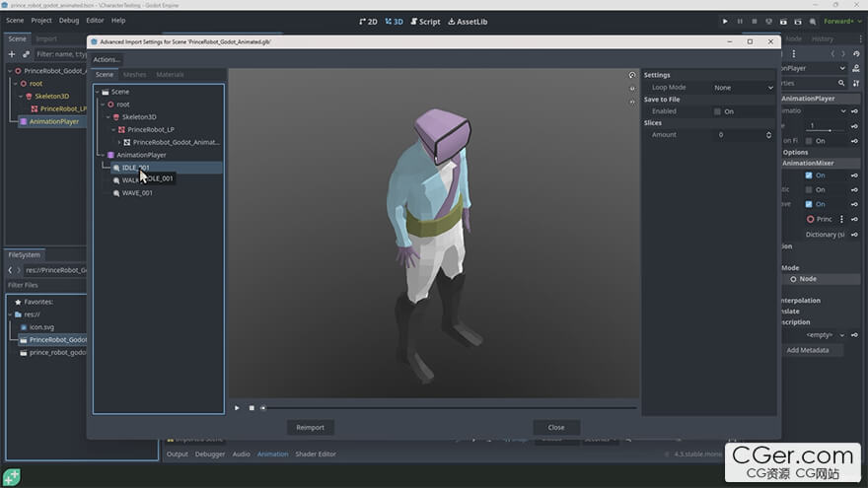Click the remote debug icon in top toolbar

click(x=768, y=22)
